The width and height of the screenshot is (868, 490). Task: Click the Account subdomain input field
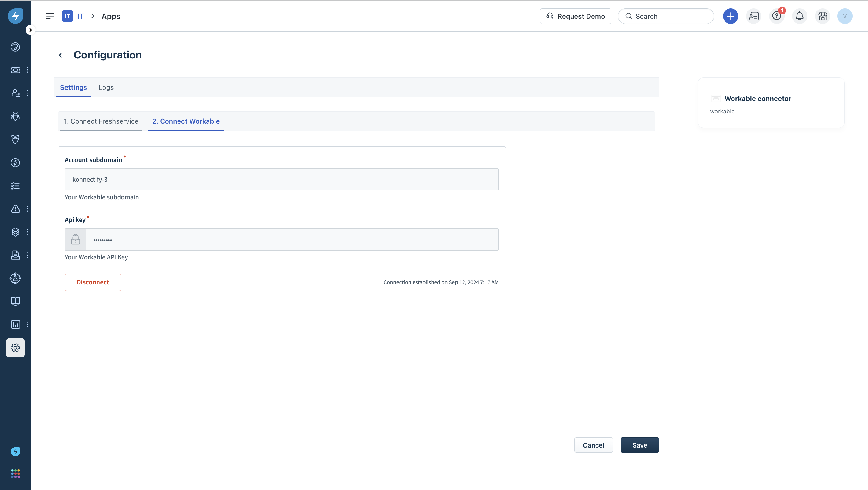pyautogui.click(x=281, y=180)
